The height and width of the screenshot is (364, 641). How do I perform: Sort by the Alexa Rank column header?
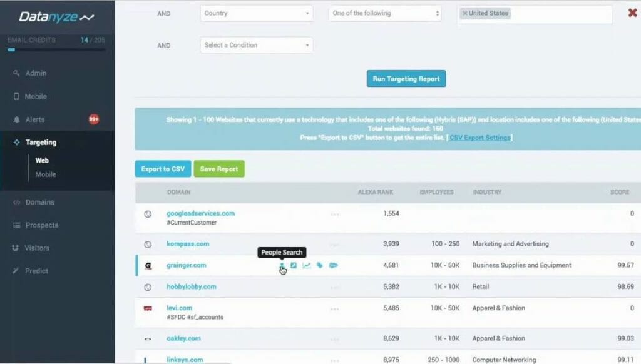376,192
